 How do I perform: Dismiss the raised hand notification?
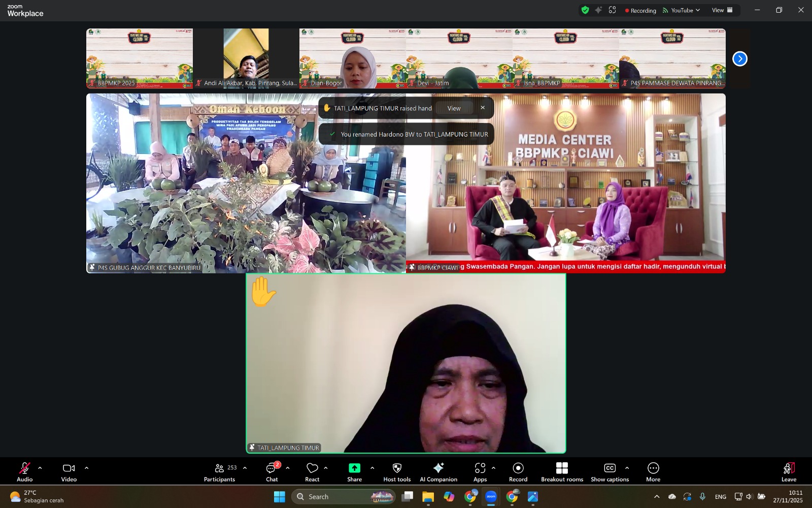(x=483, y=108)
